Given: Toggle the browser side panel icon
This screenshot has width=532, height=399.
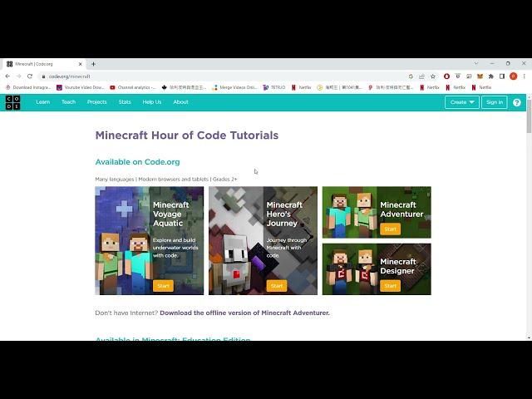Looking at the screenshot, I should [x=502, y=76].
